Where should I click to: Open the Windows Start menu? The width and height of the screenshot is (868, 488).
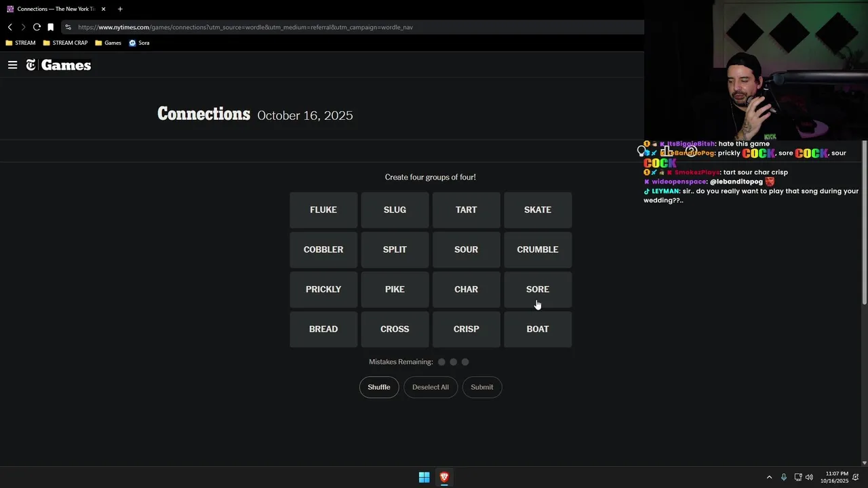424,477
